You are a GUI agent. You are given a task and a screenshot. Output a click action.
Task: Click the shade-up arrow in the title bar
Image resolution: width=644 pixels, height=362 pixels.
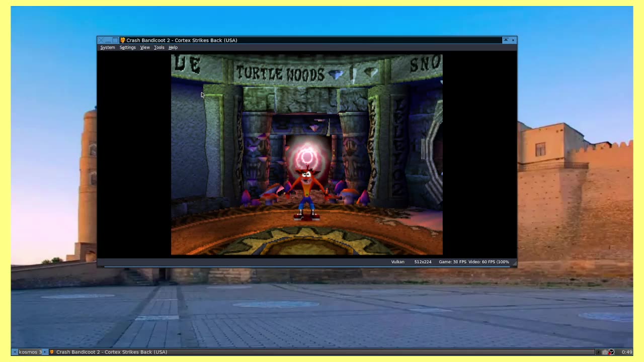pos(506,40)
